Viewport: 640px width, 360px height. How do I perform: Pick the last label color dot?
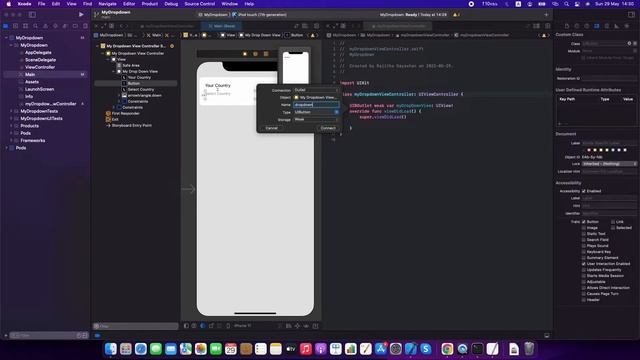(625, 150)
